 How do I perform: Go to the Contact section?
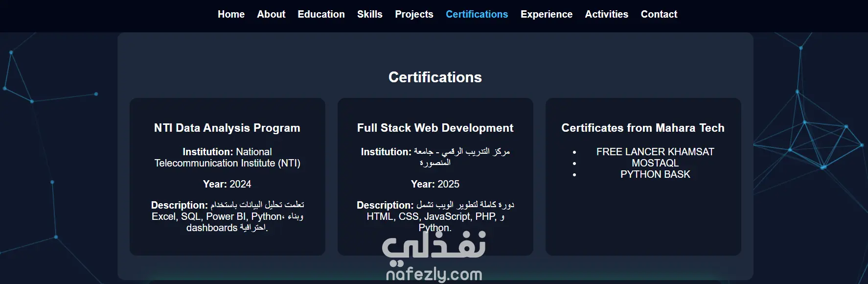coord(659,14)
